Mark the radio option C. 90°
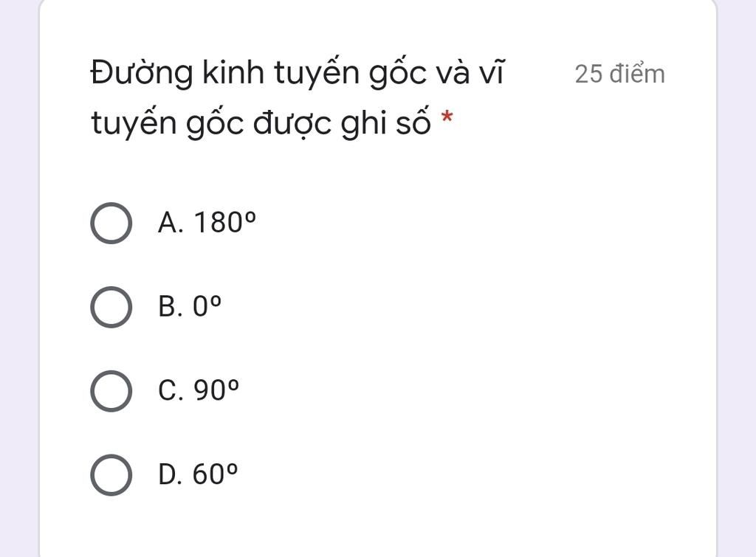 click(111, 391)
